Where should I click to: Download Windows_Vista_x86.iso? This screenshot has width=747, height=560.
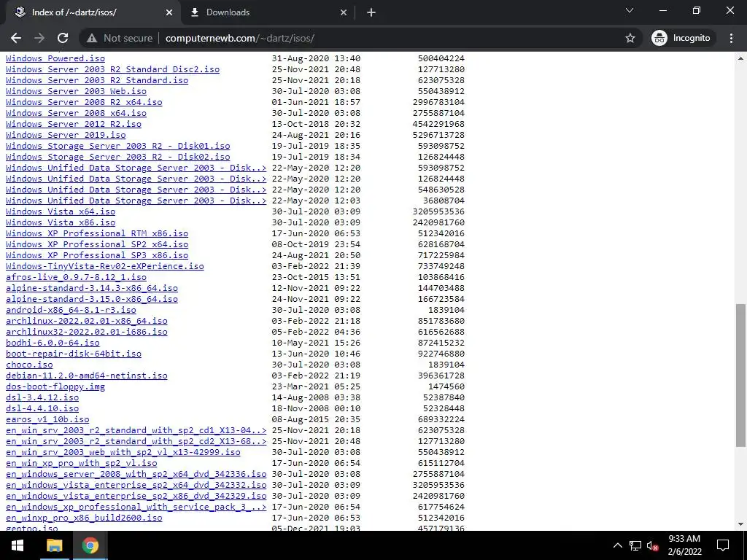pos(61,222)
